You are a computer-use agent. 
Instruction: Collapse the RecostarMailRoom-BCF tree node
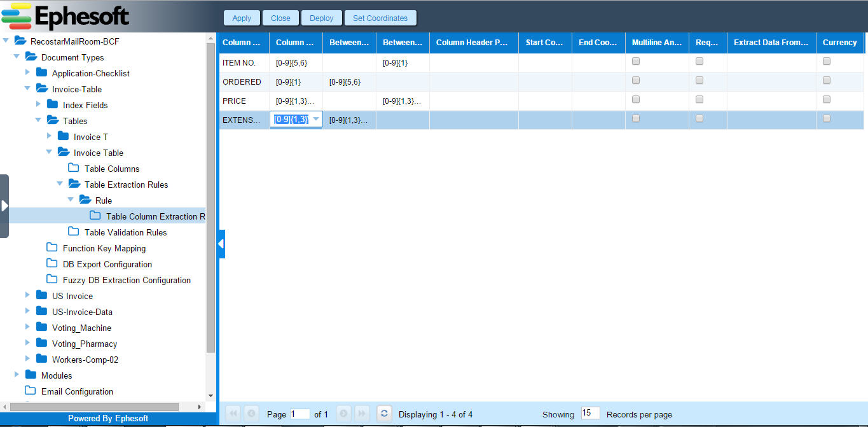click(6, 41)
